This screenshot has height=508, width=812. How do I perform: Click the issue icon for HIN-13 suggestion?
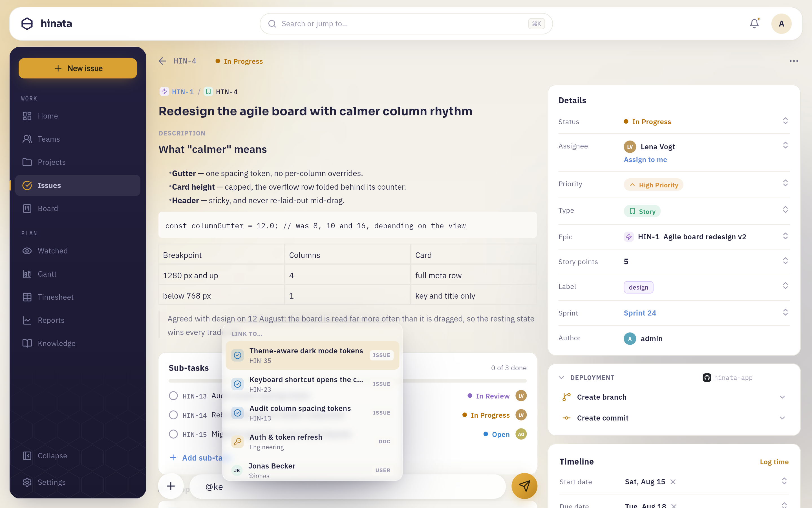point(238,413)
